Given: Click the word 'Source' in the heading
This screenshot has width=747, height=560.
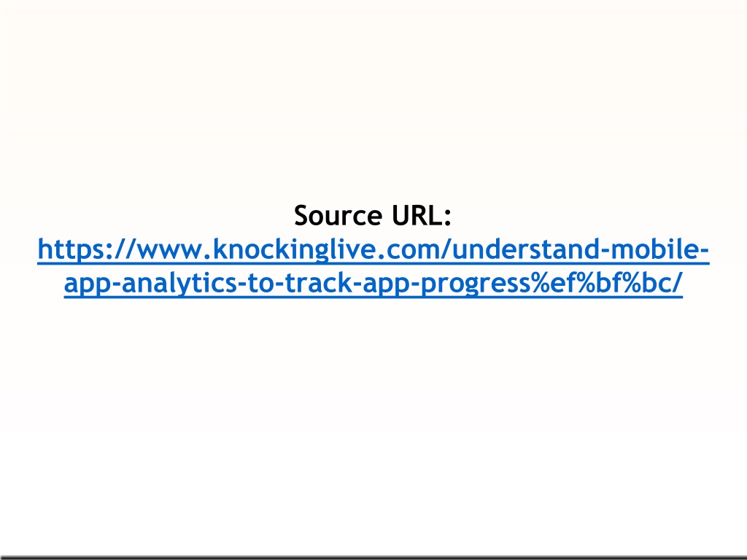Looking at the screenshot, I should point(338,215).
